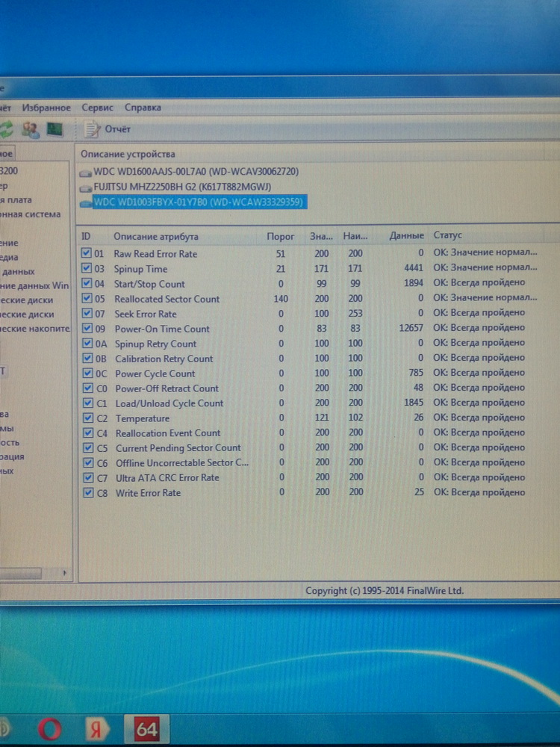Open the Справка menu
This screenshot has height=747, width=560.
[x=143, y=108]
